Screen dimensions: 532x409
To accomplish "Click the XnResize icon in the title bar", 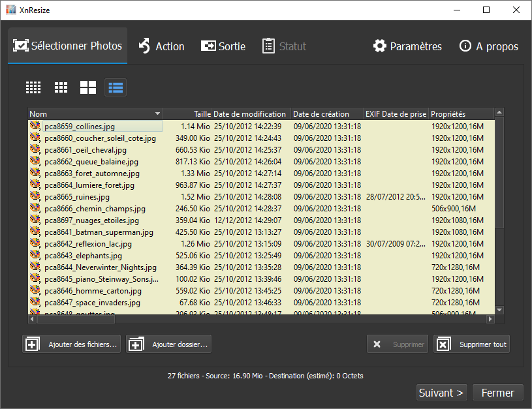I will (x=10, y=10).
